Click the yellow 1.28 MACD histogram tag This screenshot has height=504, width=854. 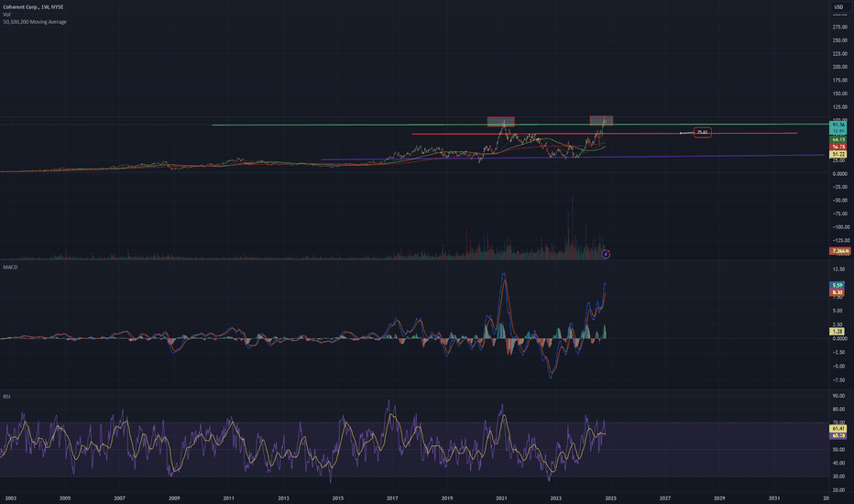pyautogui.click(x=837, y=332)
